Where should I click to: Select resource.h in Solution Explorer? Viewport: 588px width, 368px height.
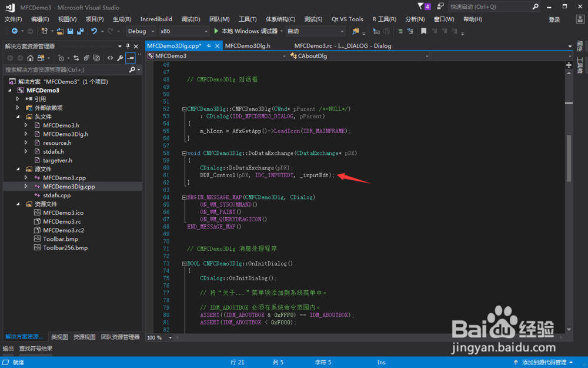pyautogui.click(x=57, y=142)
